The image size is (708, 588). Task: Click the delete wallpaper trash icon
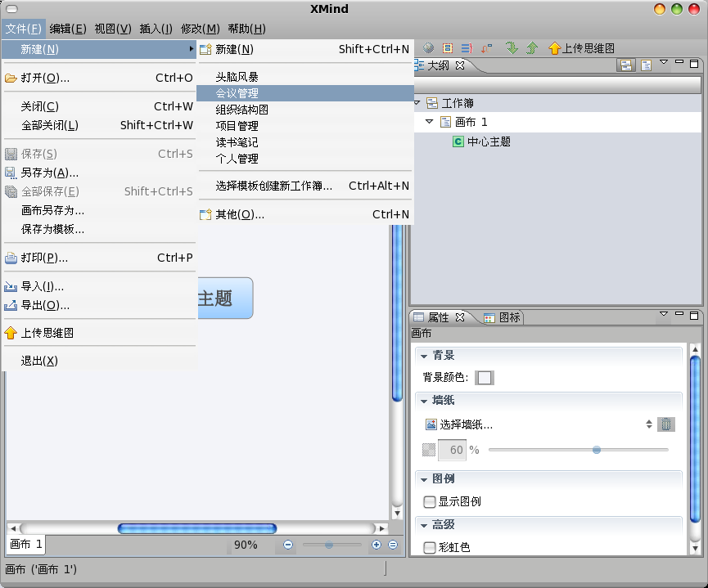pos(666,424)
